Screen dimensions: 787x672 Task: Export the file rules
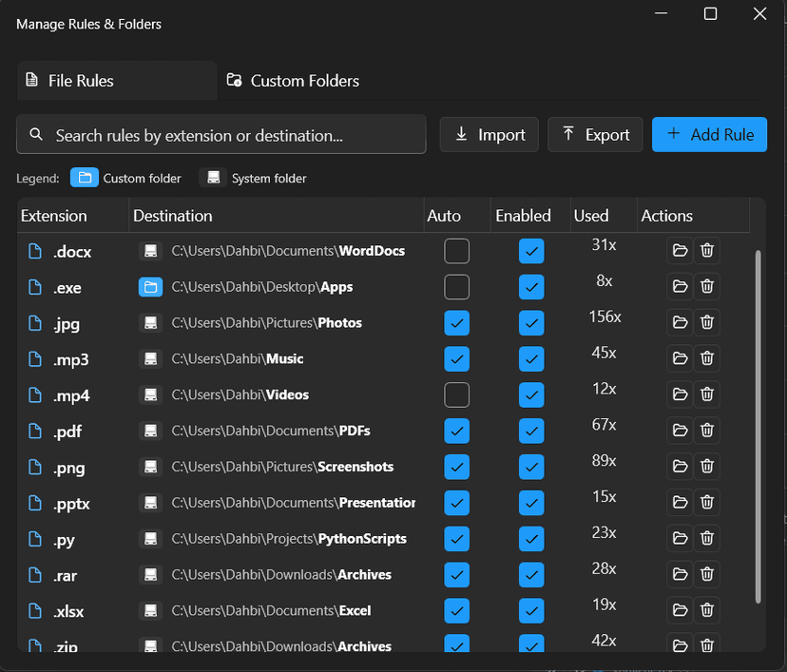tap(595, 134)
